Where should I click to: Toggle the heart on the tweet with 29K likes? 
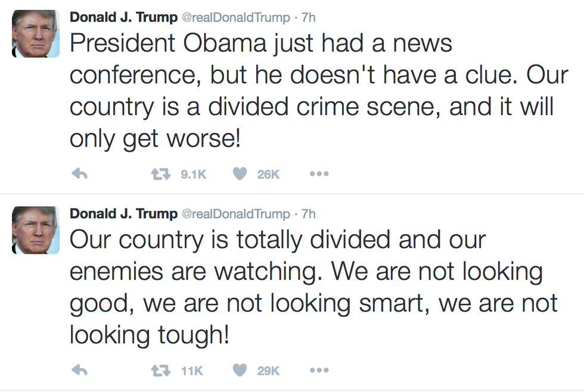(239, 371)
